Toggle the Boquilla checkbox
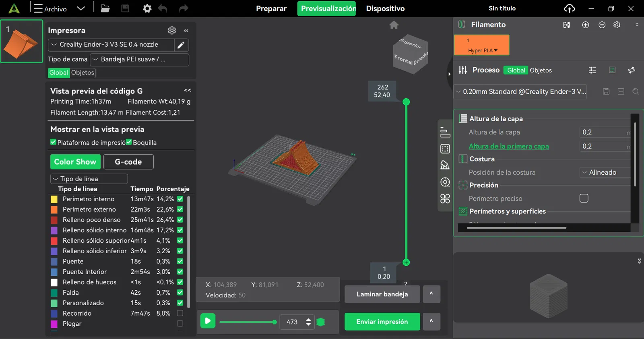The width and height of the screenshot is (644, 339). (129, 142)
